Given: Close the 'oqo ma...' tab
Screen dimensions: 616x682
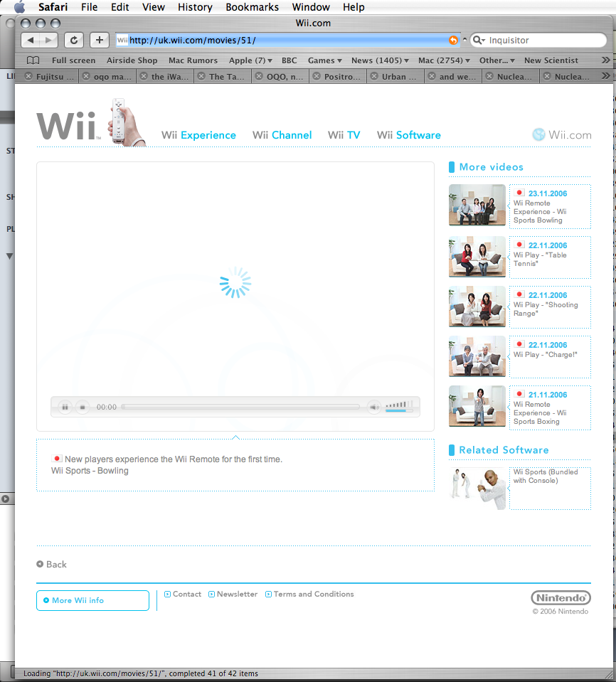Looking at the screenshot, I should [x=86, y=76].
